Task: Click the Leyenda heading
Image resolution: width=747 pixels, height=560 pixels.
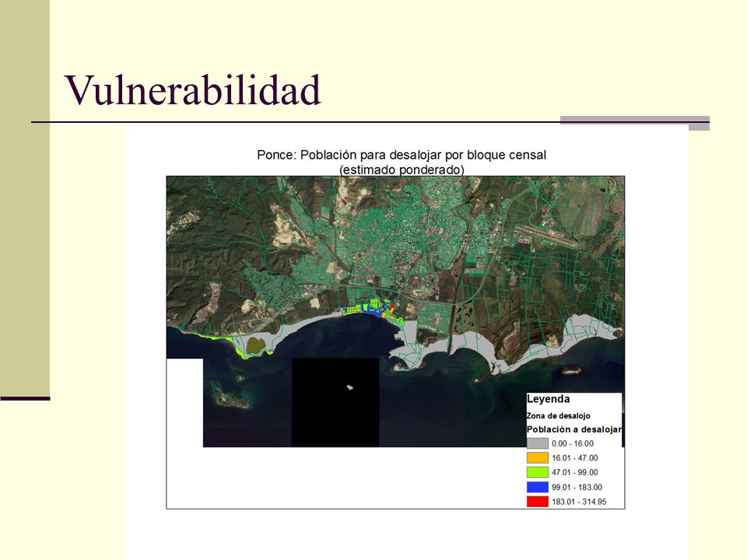Action: (x=548, y=399)
